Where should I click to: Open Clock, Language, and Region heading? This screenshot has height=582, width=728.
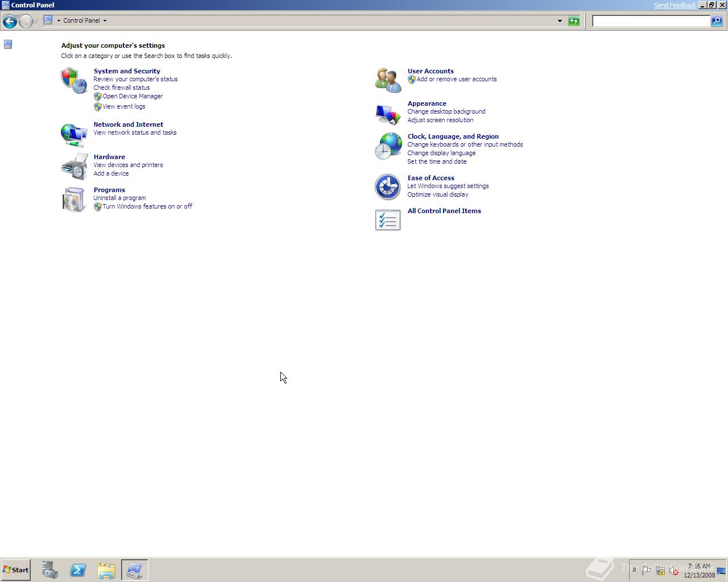pyautogui.click(x=453, y=136)
